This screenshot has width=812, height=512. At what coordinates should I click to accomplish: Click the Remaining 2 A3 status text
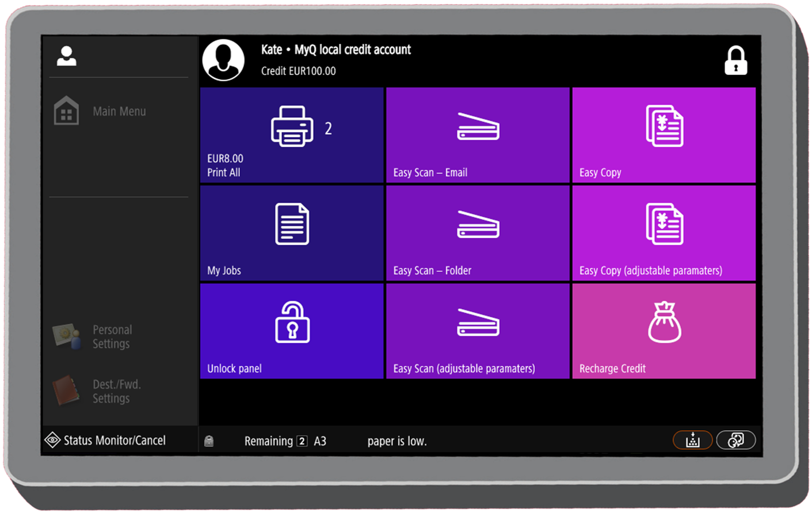tap(285, 441)
